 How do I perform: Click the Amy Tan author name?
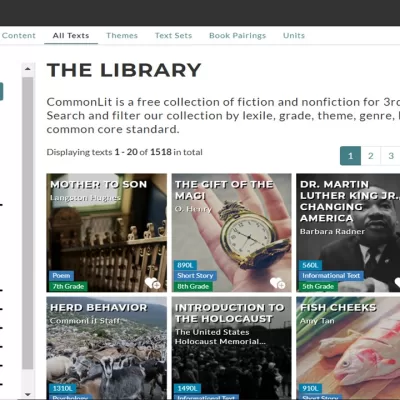[317, 321]
